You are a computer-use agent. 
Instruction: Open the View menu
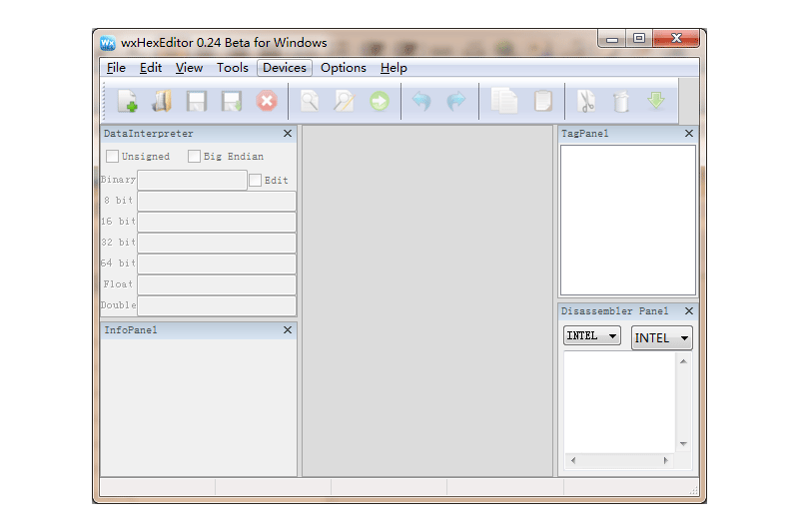pyautogui.click(x=189, y=68)
